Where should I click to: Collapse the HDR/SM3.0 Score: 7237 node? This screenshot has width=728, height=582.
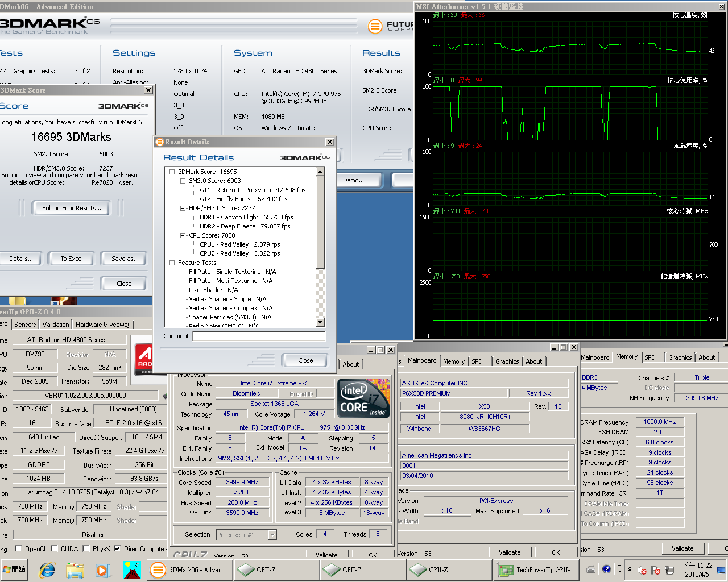click(x=183, y=208)
